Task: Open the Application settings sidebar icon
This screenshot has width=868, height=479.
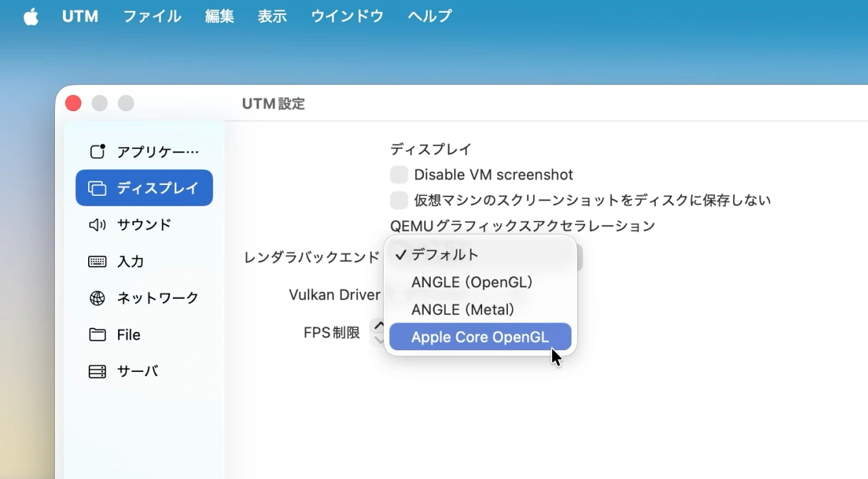Action: coord(97,151)
